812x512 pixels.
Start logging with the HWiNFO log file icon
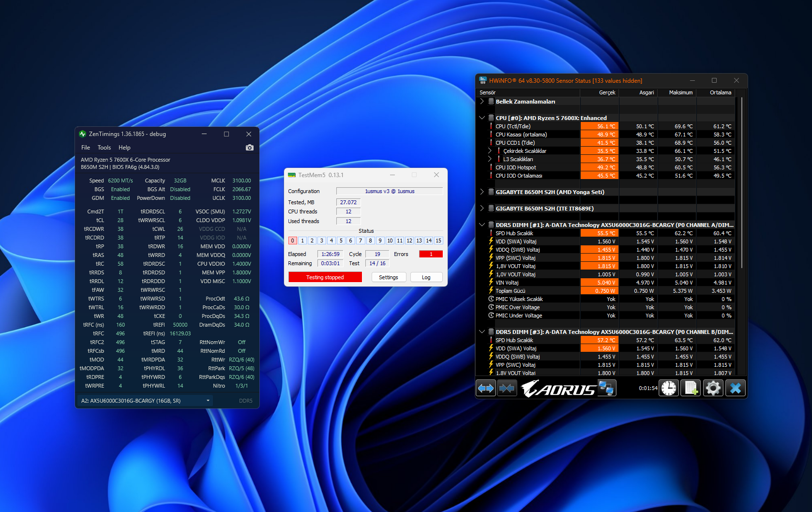691,388
